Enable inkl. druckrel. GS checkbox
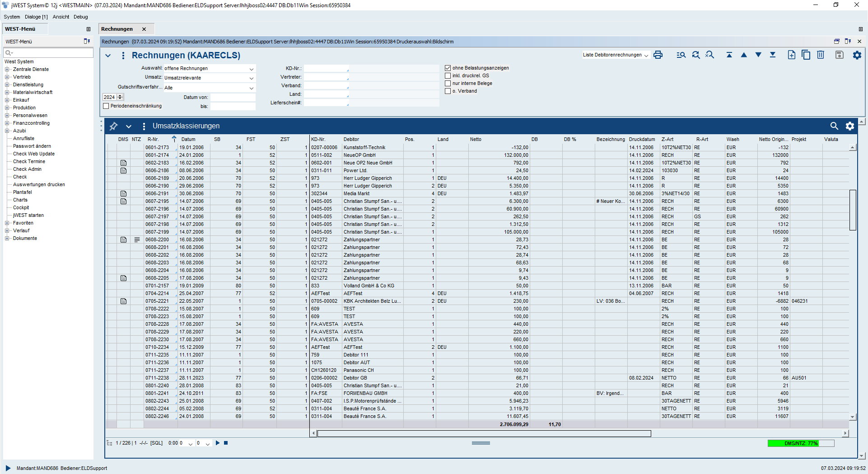 click(x=448, y=75)
